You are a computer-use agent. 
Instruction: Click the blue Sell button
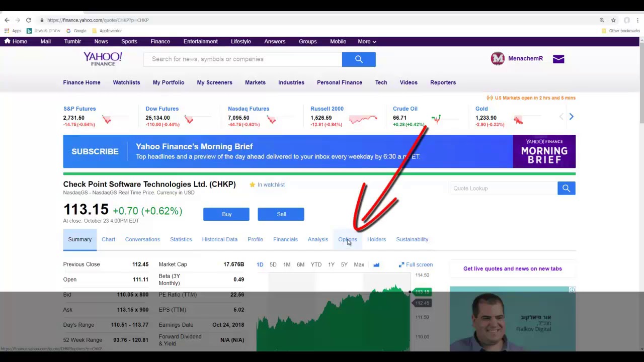(x=281, y=214)
